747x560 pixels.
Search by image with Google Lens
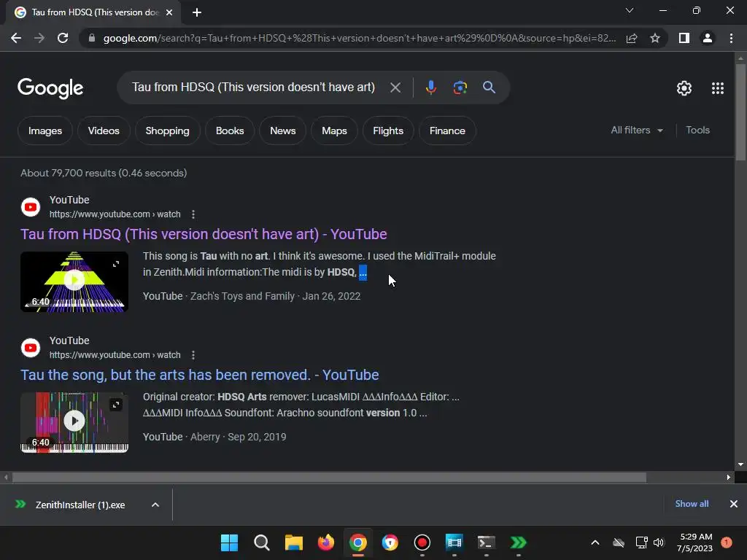point(460,87)
